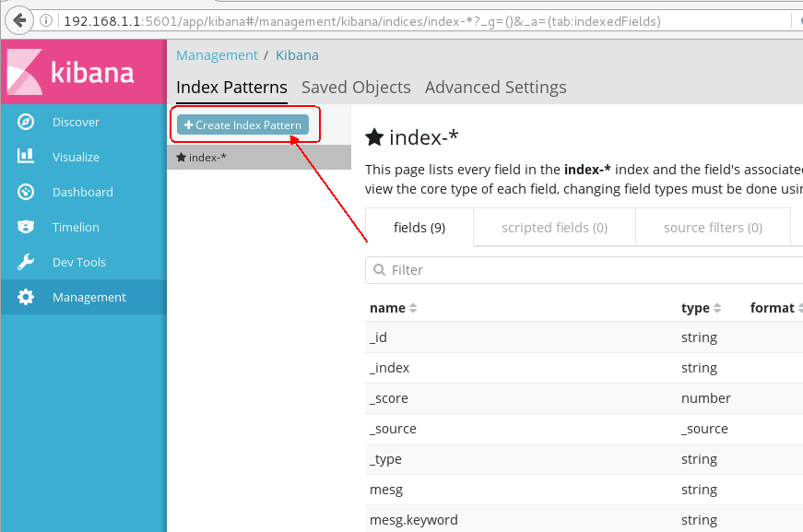
Task: Click the Create Index Pattern button
Action: pyautogui.click(x=242, y=124)
